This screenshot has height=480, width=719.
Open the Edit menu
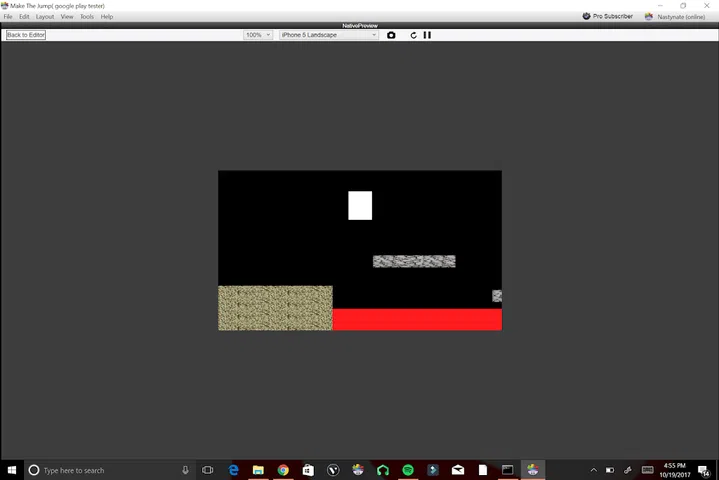pos(24,17)
